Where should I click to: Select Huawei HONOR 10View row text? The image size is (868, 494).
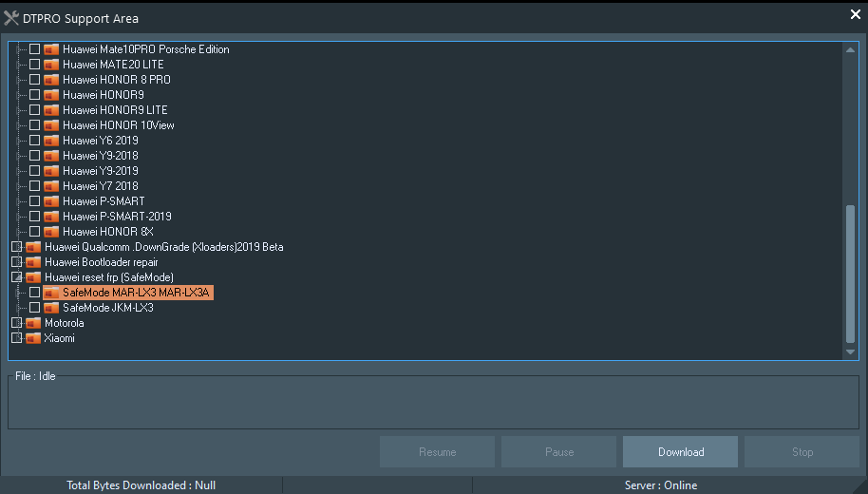coord(119,125)
